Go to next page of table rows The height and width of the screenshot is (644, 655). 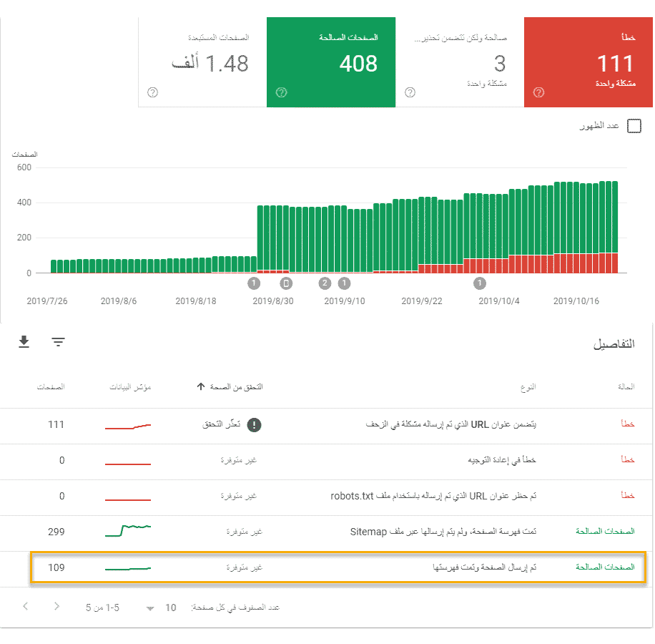pyautogui.click(x=57, y=607)
